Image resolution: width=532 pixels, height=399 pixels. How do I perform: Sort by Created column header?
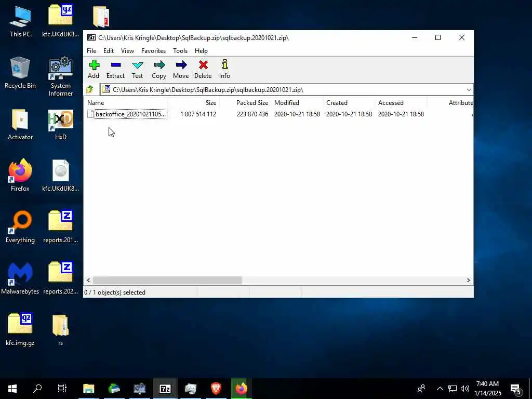(x=349, y=103)
